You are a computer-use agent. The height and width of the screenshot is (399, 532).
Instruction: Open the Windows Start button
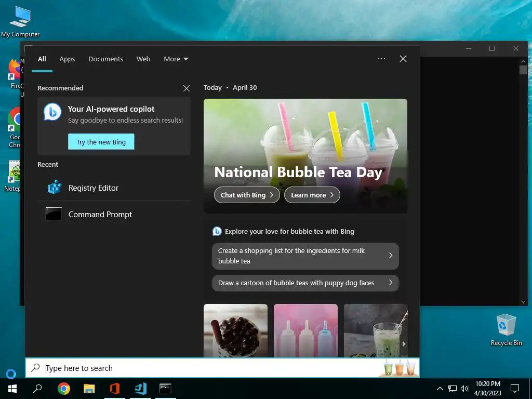pyautogui.click(x=12, y=389)
